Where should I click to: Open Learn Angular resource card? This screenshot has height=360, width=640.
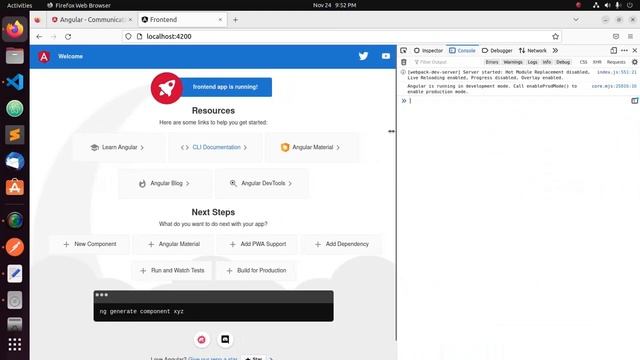point(119,147)
